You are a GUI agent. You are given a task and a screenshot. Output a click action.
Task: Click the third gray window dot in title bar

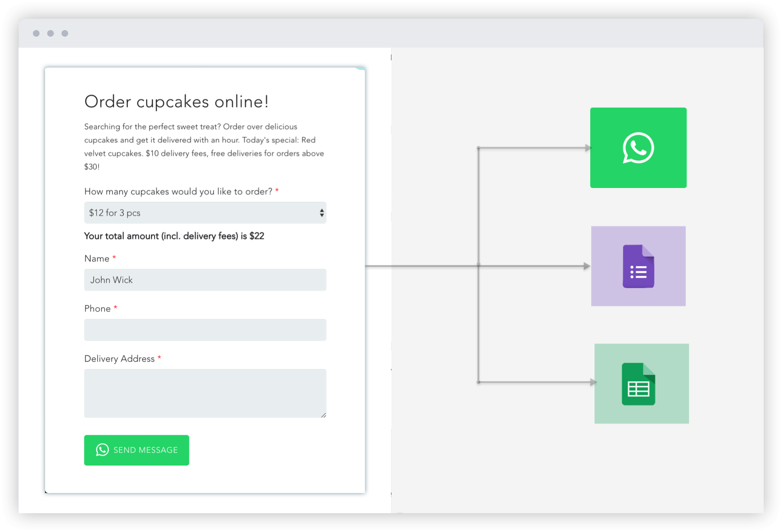(x=65, y=33)
